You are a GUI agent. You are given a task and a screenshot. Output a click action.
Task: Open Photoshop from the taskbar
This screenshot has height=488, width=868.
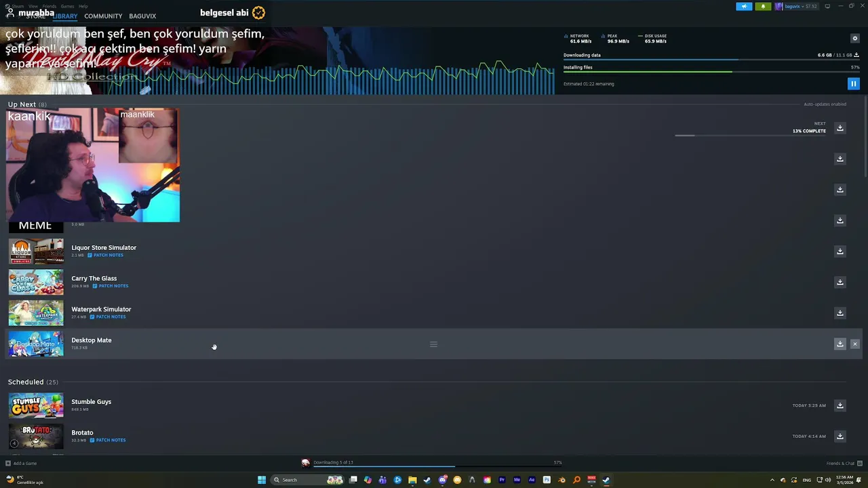(x=547, y=480)
